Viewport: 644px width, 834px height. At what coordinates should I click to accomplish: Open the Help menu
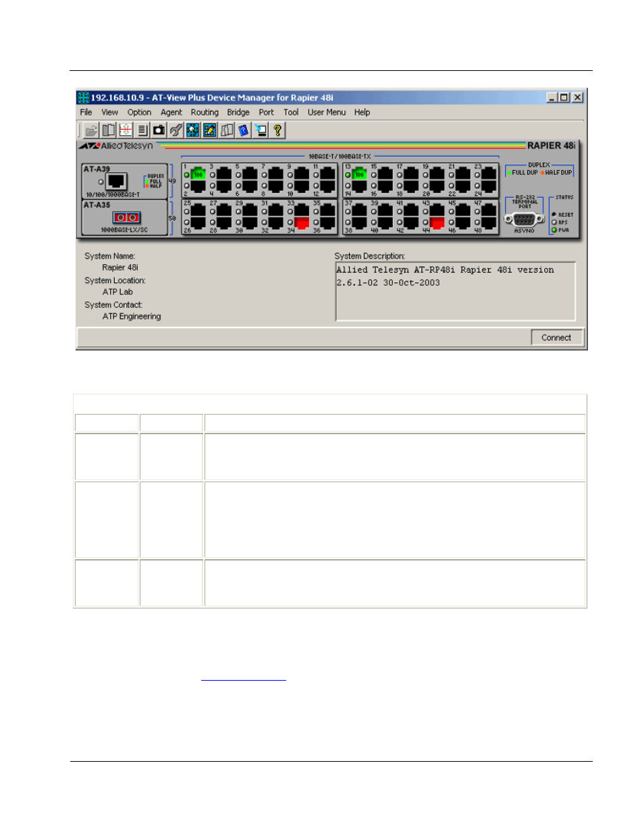pos(363,113)
